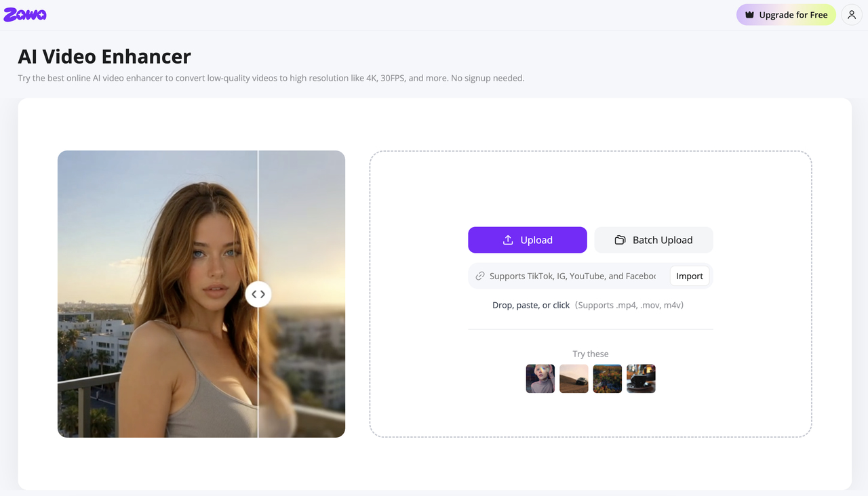This screenshot has height=496, width=868.
Task: Select the woman portrait sample thumbnail
Action: pyautogui.click(x=540, y=379)
